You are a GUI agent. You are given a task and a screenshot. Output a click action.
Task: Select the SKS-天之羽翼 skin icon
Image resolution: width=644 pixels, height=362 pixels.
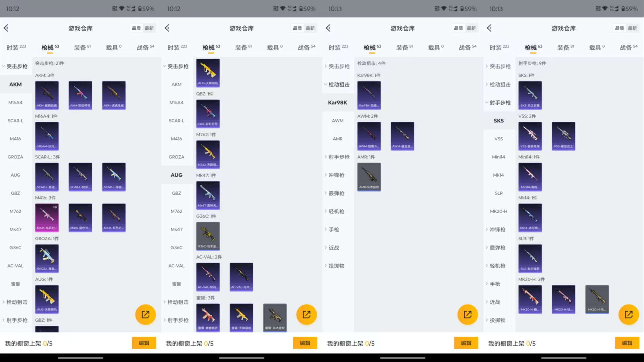(530, 95)
